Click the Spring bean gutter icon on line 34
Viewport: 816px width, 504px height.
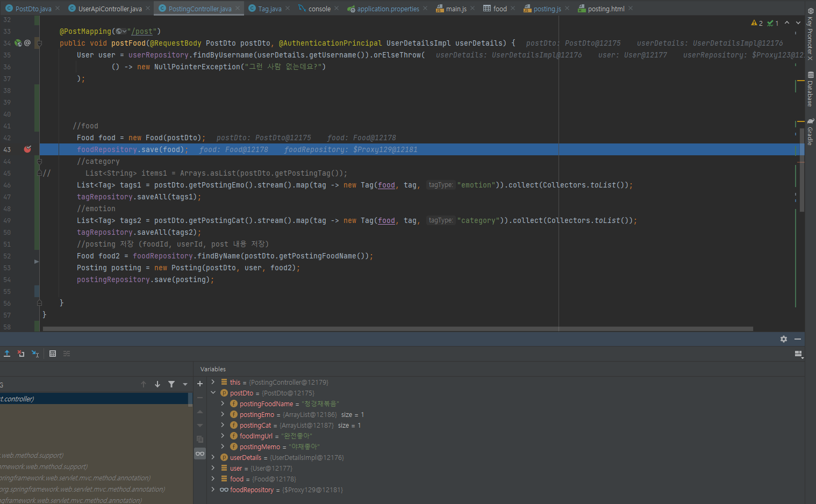tap(18, 43)
